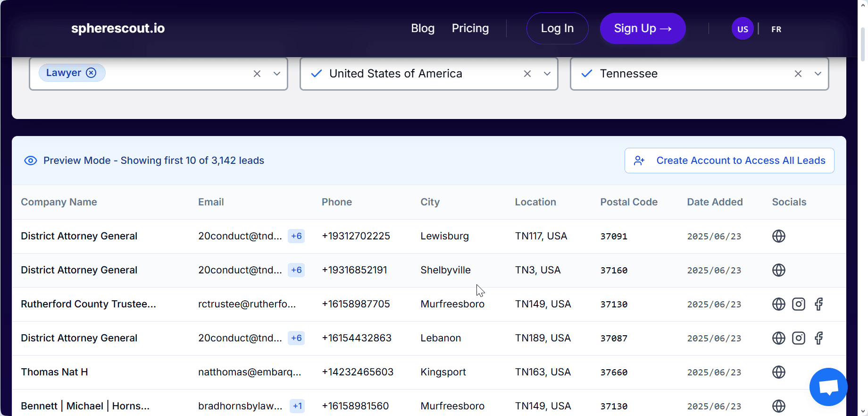Show +6 more emails for Lebanon row

tap(296, 338)
